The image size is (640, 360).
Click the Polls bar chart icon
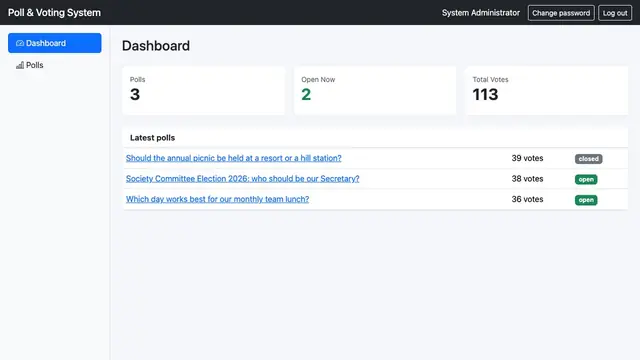pyautogui.click(x=20, y=65)
